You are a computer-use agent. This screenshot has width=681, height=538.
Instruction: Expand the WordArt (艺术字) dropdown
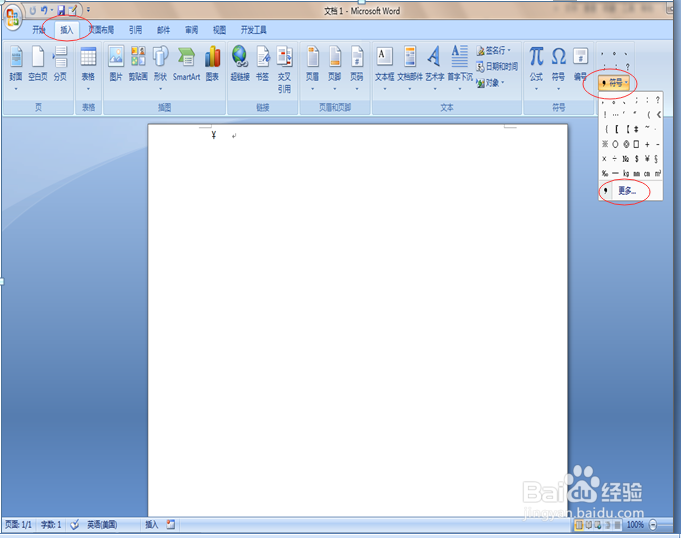click(435, 89)
